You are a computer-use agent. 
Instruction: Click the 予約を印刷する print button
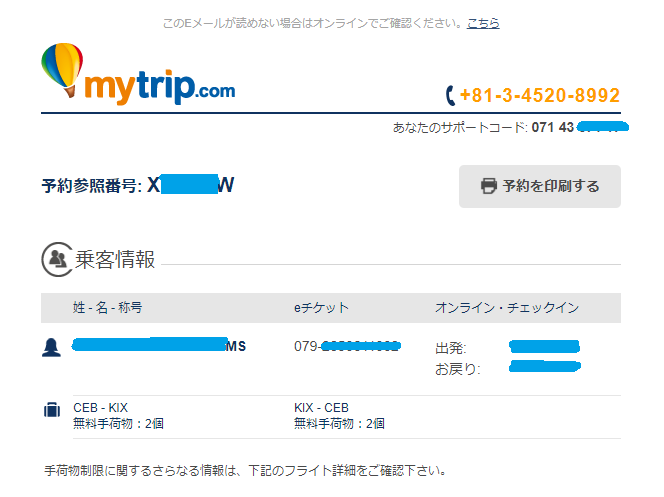click(540, 186)
